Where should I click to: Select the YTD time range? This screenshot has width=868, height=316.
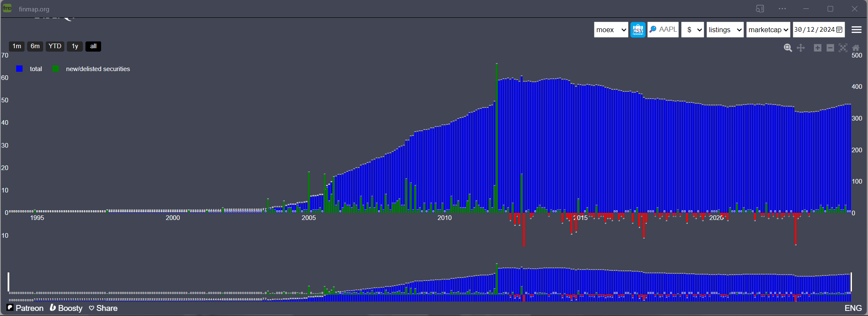pyautogui.click(x=55, y=46)
